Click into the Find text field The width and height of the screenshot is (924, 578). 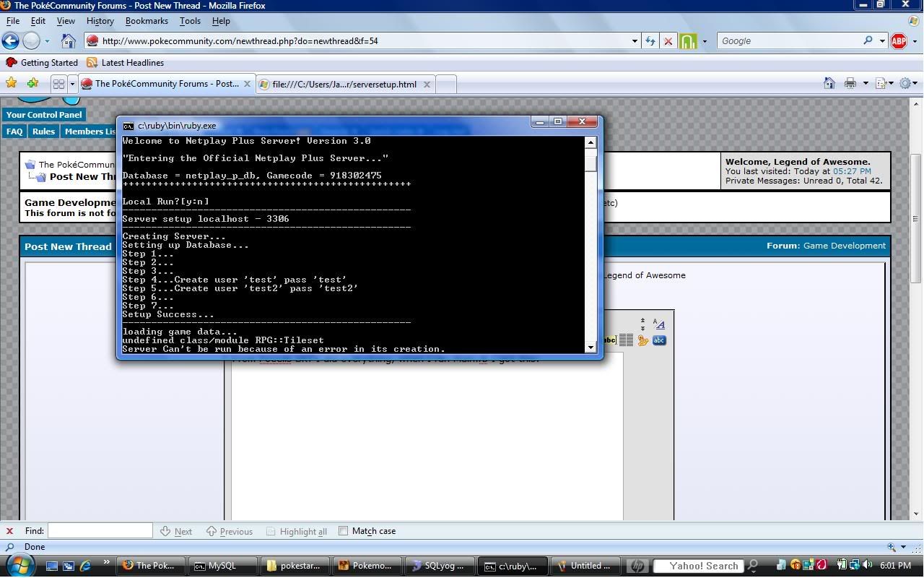pos(100,530)
